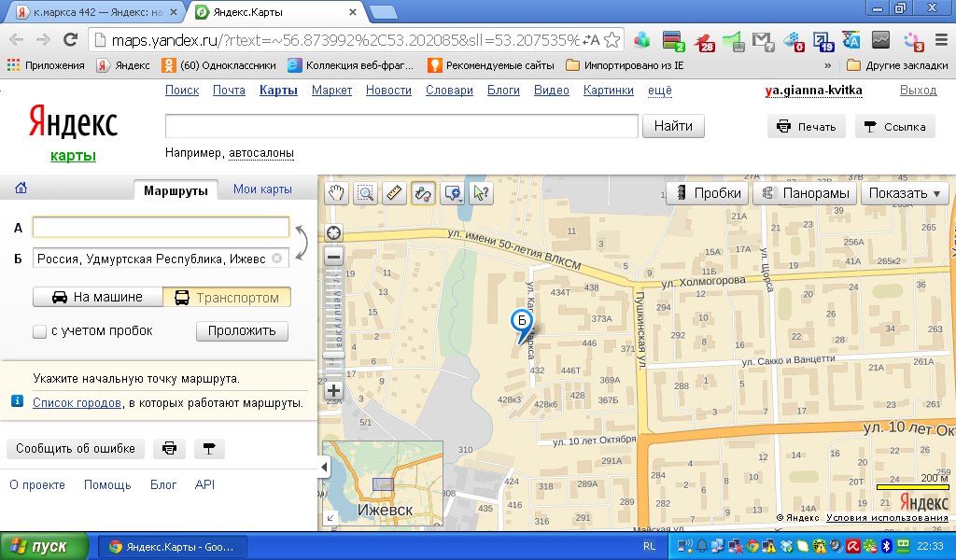
Task: Select the hand pan tool on the map
Action: click(x=336, y=193)
